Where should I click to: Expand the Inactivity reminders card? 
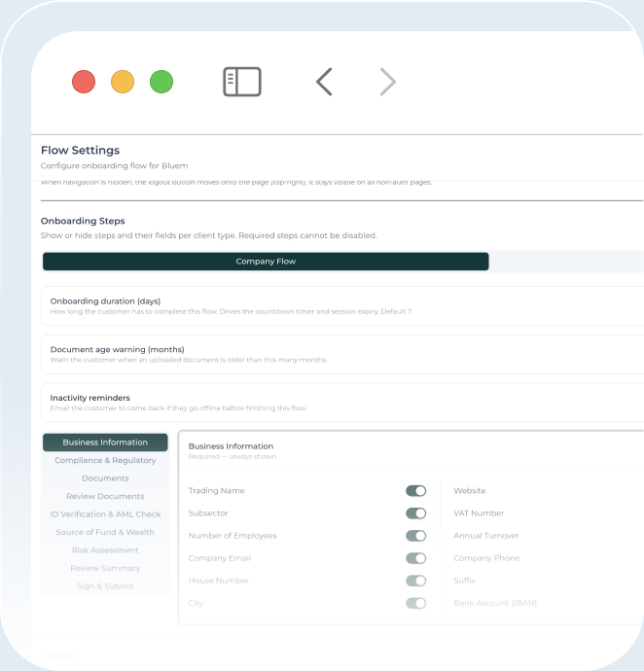pos(342,403)
